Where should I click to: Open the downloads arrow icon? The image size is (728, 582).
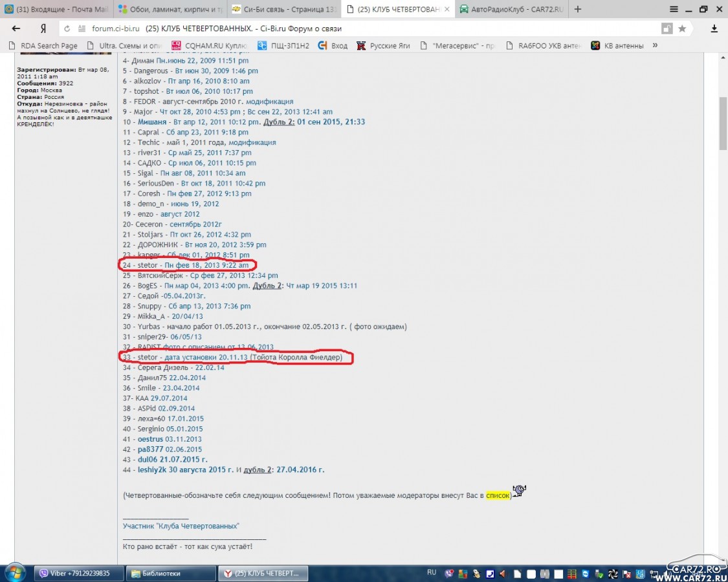[x=714, y=28]
